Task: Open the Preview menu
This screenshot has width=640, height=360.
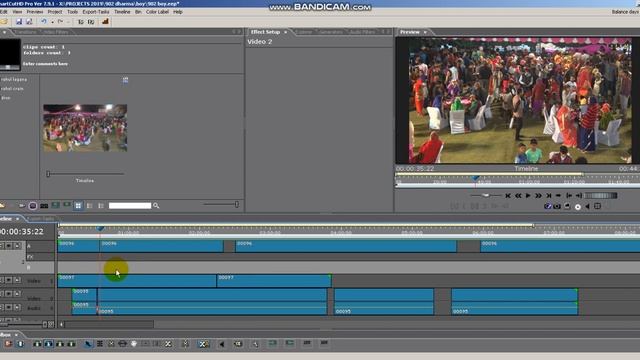Action: [x=35, y=12]
